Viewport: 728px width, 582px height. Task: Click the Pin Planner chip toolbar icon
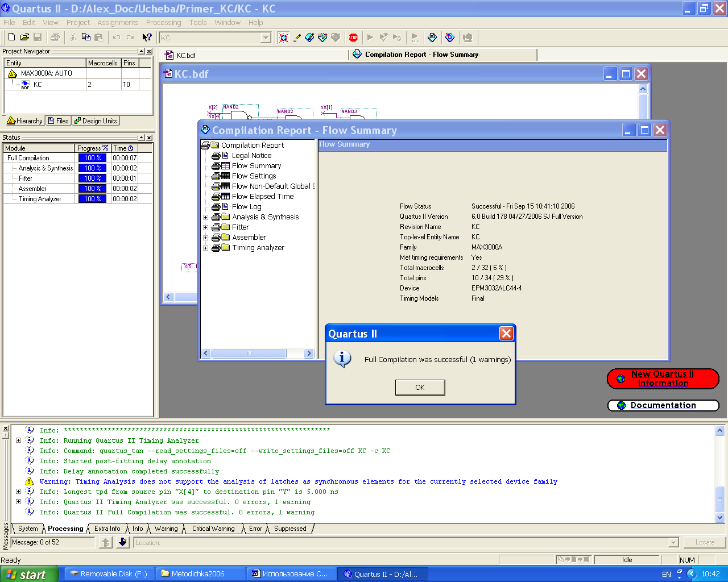point(309,38)
